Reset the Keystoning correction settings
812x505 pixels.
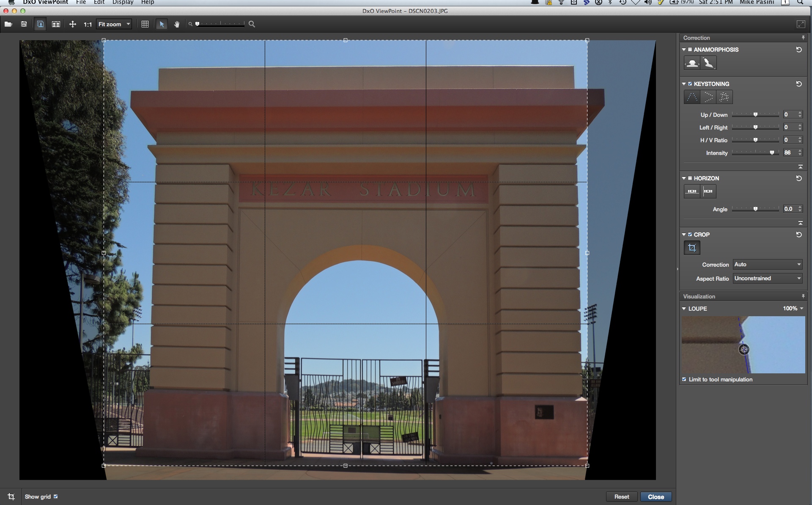798,84
